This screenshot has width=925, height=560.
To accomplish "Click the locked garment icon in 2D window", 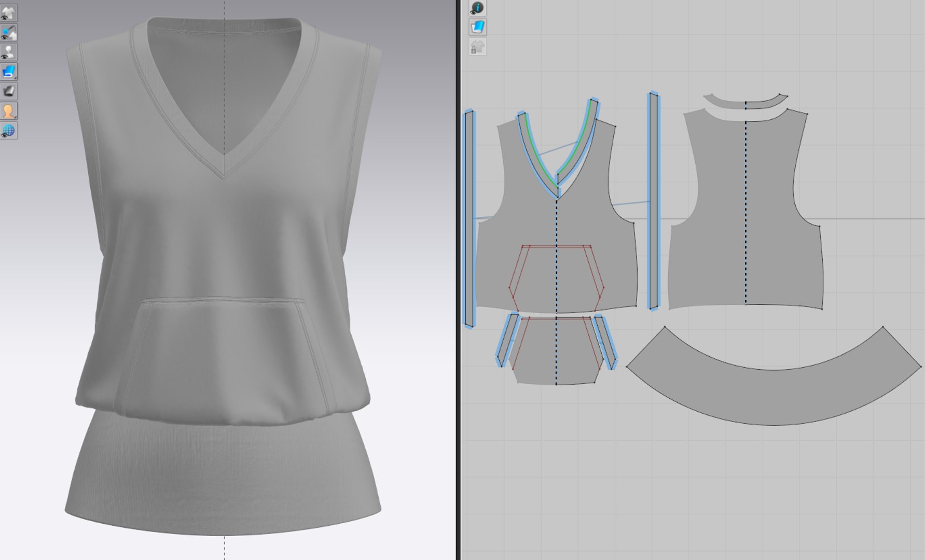I will tap(477, 47).
